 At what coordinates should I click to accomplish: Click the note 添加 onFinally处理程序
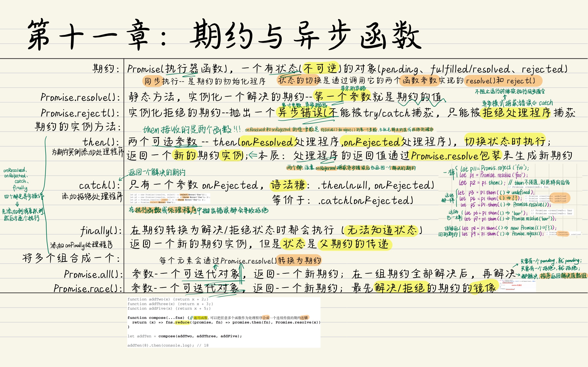[81, 245]
